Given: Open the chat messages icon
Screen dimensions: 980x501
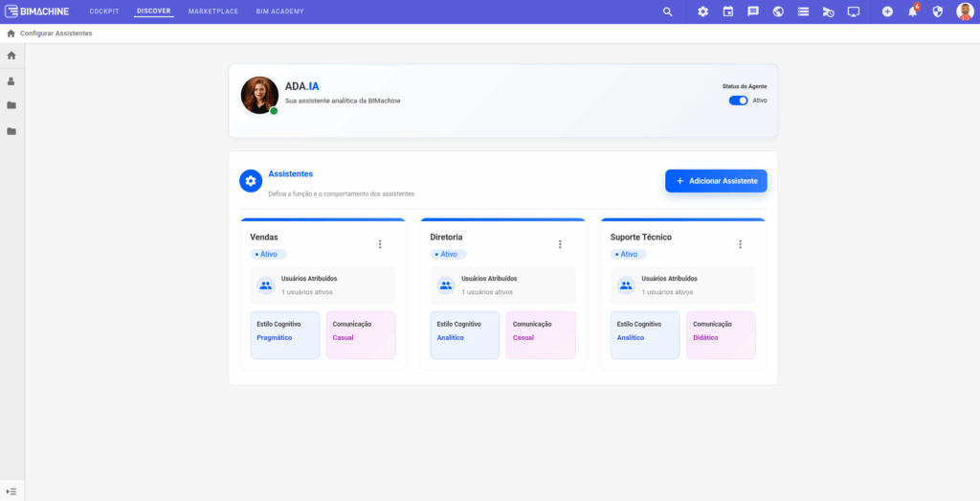Looking at the screenshot, I should point(753,11).
